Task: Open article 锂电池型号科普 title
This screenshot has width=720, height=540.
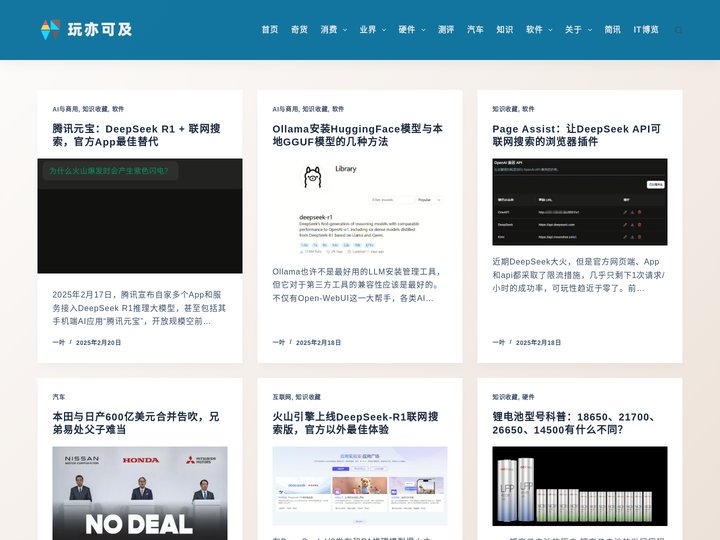Action: (574, 423)
